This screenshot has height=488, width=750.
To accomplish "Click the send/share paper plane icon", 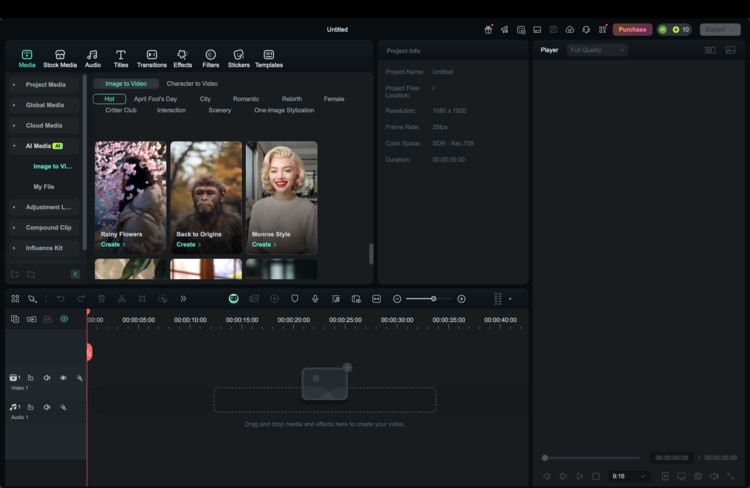I will coord(505,30).
